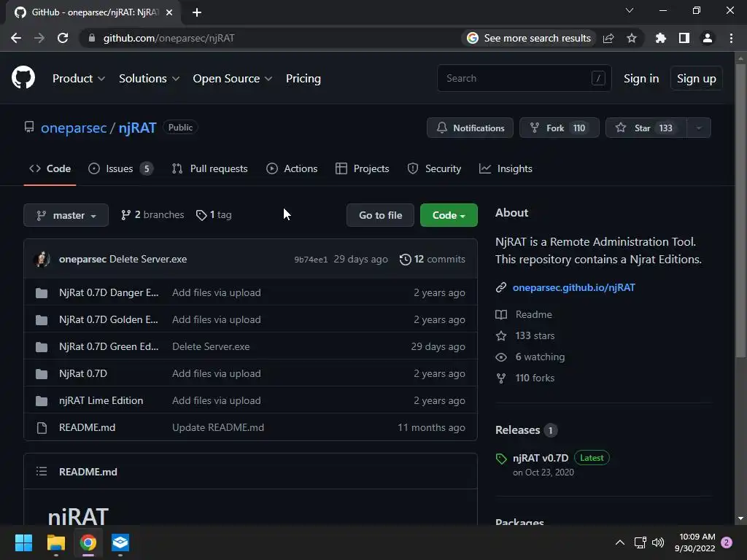Click the commit history clock icon
747x560 pixels.
(x=406, y=260)
